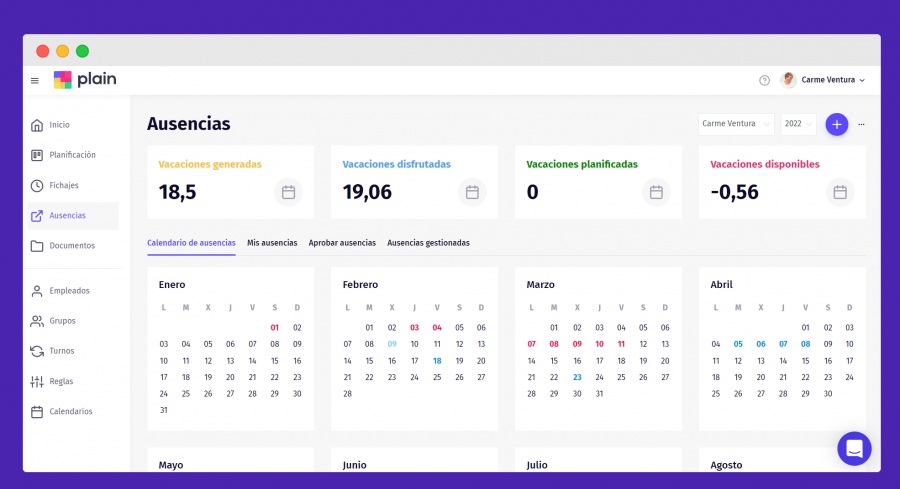
Task: Click the macOS green maximize window button
Action: pos(83,51)
